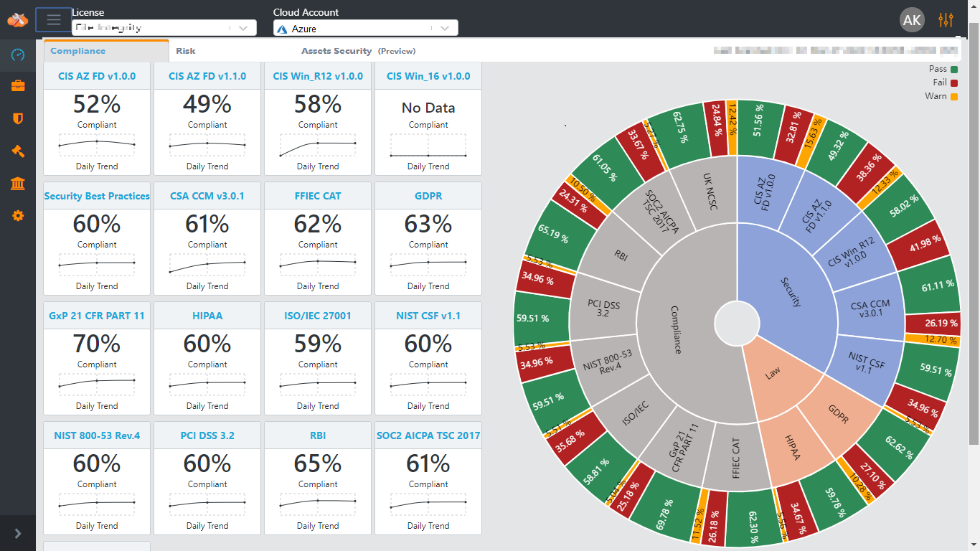Open the RBI card title

pyautogui.click(x=318, y=435)
